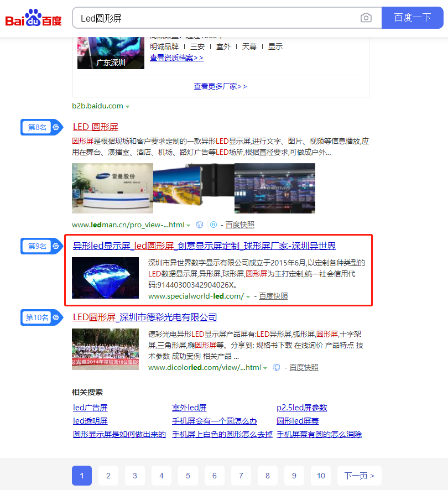Click the 天幕 tag text
The height and width of the screenshot is (490, 448).
pyautogui.click(x=249, y=46)
